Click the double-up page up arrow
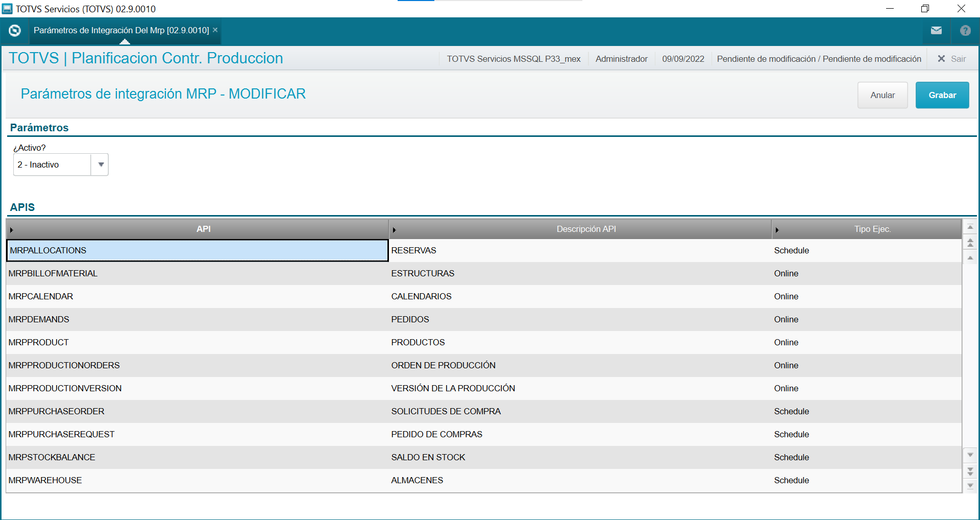Viewport: 980px width, 520px height. click(970, 243)
